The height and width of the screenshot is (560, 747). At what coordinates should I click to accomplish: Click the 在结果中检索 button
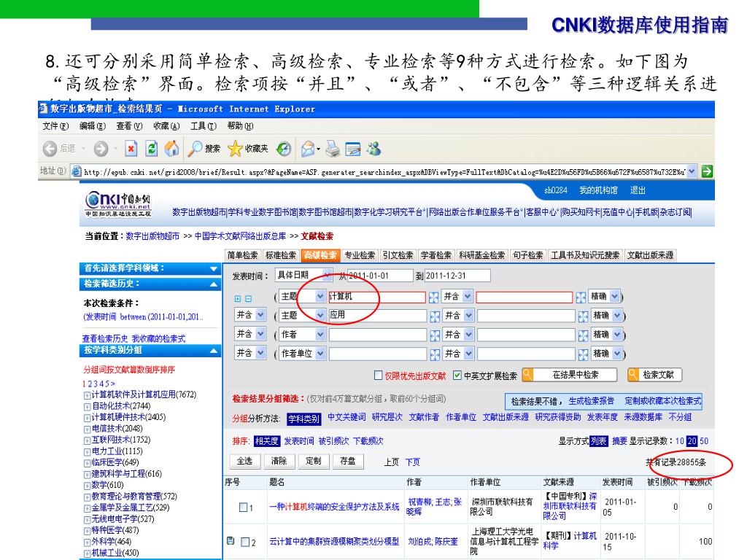click(x=570, y=375)
